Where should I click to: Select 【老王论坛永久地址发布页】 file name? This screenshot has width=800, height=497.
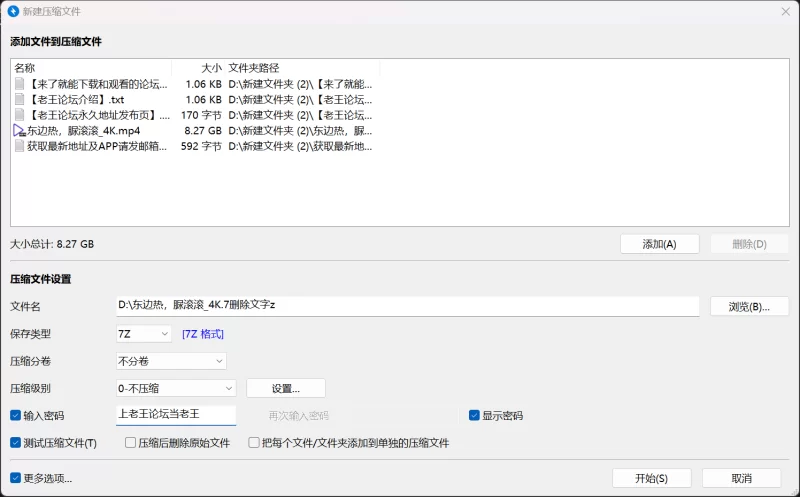tap(98, 115)
